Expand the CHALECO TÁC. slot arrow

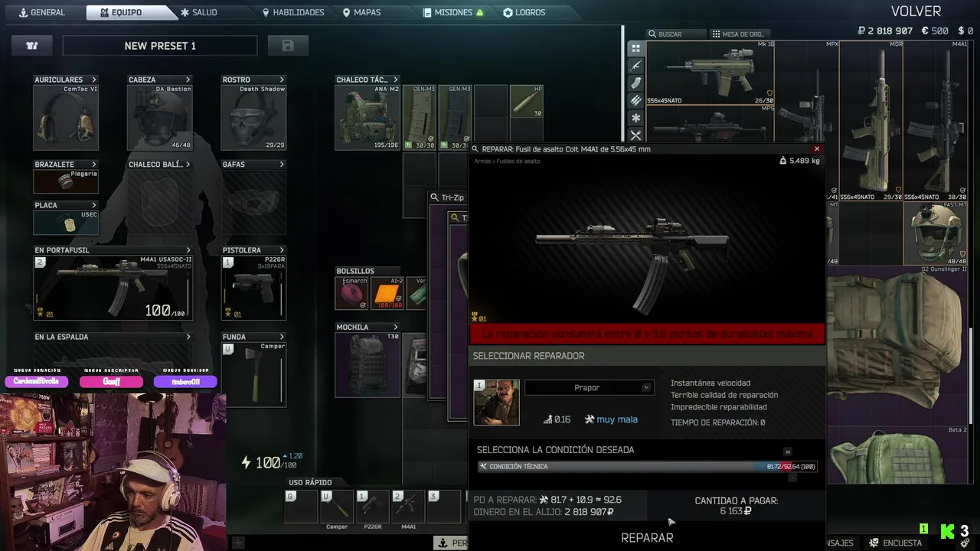(x=396, y=80)
